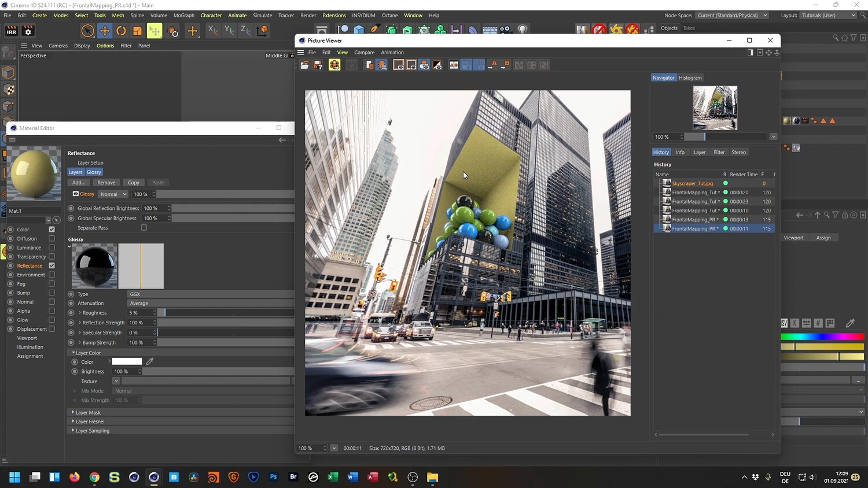Toggle visibility of the Glossy layer
868x488 pixels.
coord(76,194)
